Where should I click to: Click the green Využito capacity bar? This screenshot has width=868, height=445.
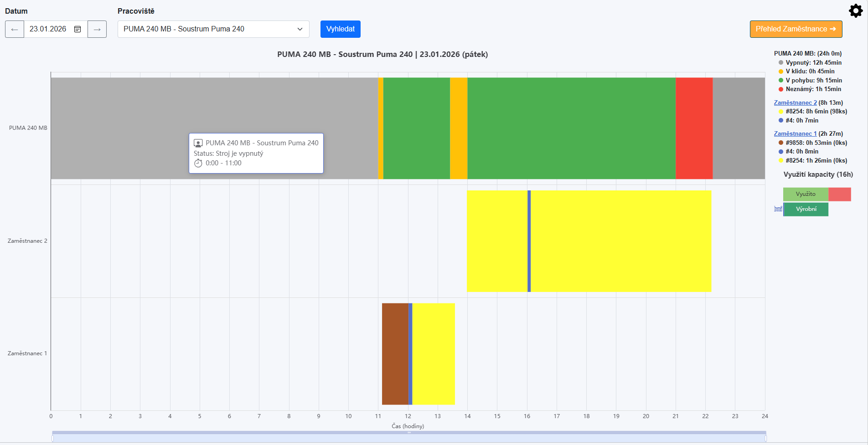pos(806,194)
